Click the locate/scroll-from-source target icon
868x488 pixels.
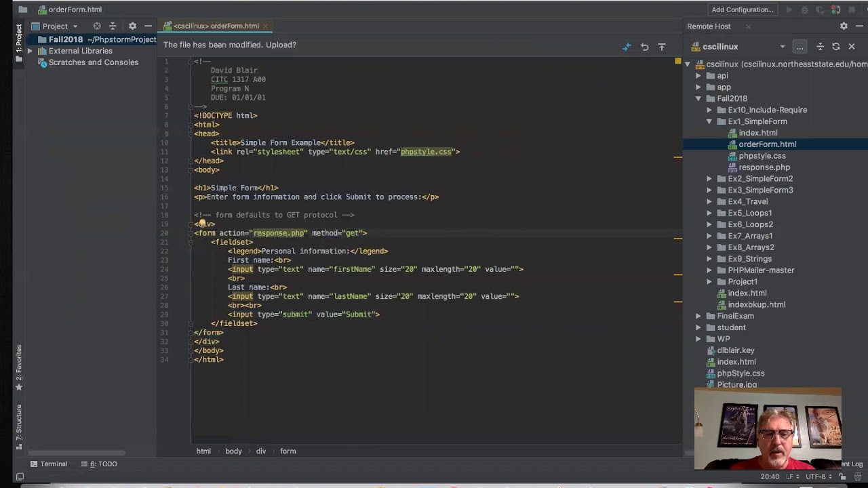point(97,26)
